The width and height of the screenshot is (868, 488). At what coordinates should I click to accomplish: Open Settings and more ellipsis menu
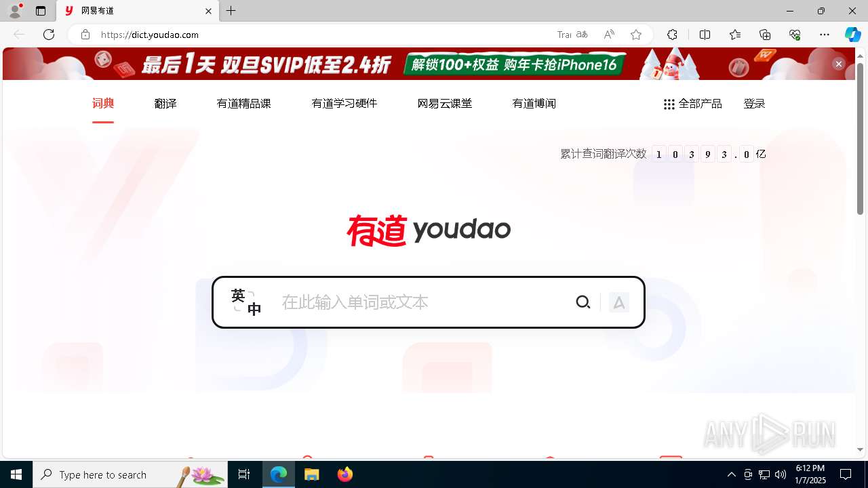[x=825, y=35]
